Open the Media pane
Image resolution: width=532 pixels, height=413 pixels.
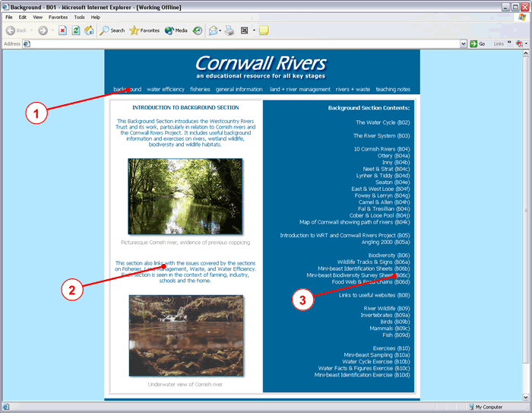[176, 30]
